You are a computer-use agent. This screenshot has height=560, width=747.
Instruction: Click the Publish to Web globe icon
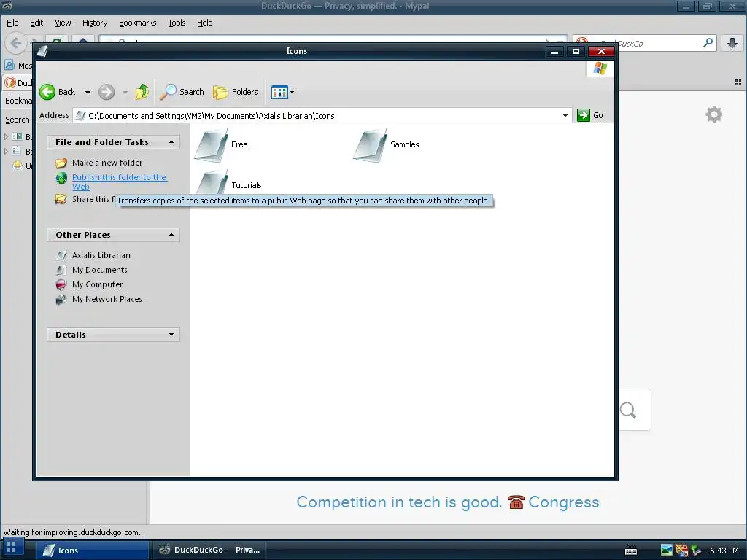click(x=61, y=178)
